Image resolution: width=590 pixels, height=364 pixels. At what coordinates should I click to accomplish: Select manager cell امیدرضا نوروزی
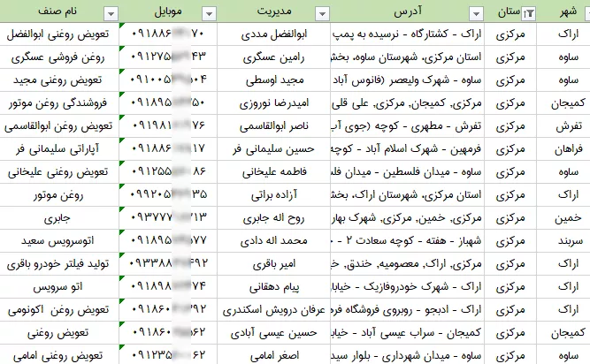point(273,102)
